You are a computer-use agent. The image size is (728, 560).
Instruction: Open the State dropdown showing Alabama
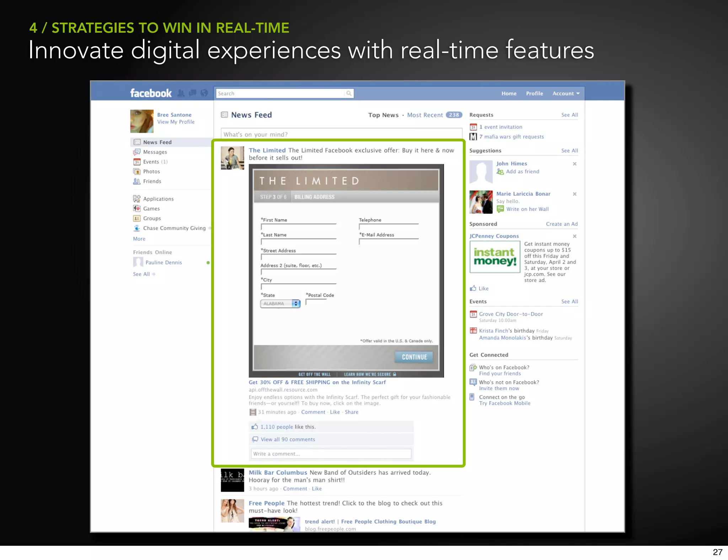280,304
